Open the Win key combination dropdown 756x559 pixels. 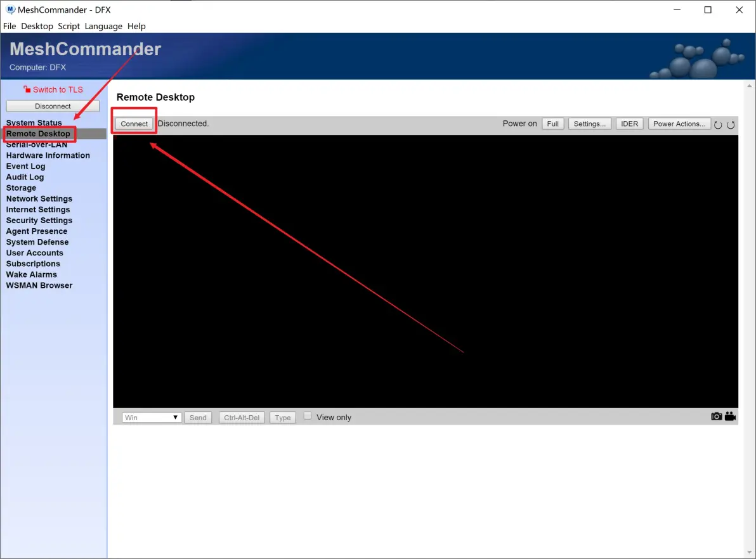coord(152,418)
